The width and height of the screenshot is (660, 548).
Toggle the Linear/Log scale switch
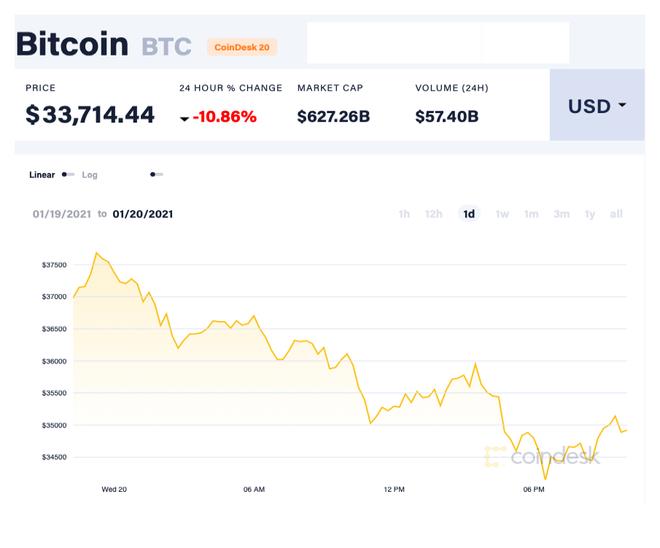68,175
